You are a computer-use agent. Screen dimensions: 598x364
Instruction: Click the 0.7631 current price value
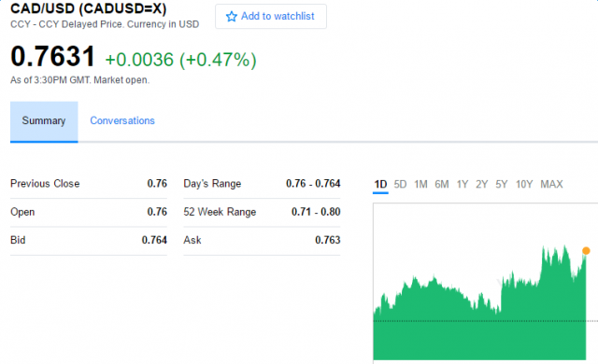(x=52, y=56)
